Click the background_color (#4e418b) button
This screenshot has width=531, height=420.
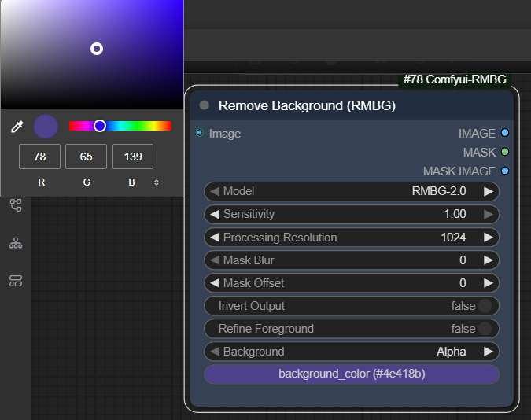(x=352, y=374)
